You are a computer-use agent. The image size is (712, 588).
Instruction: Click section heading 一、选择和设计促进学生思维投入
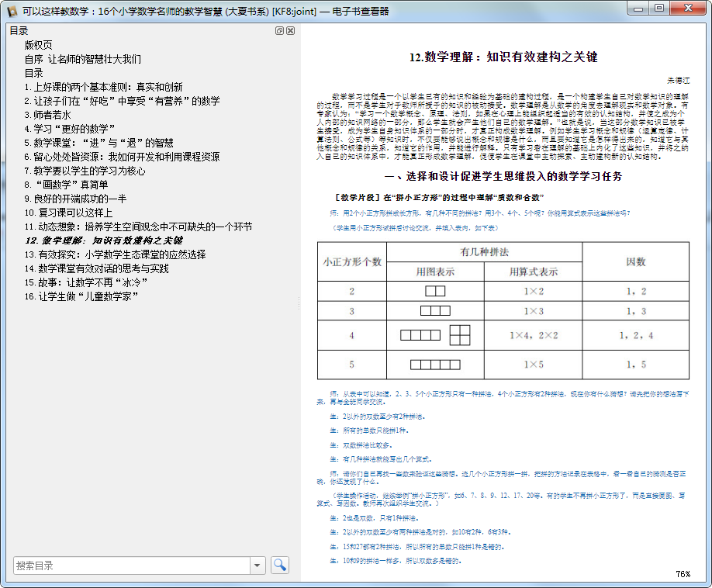[503, 176]
